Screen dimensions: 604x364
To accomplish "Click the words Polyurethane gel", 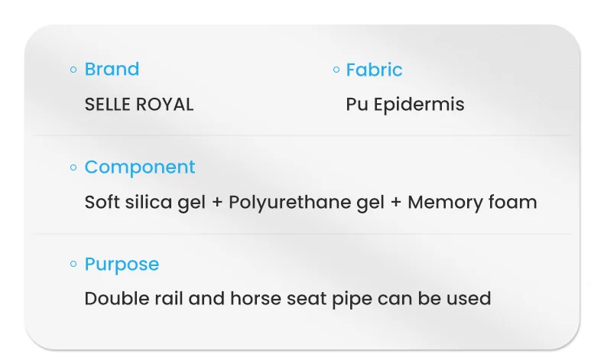I will [307, 203].
